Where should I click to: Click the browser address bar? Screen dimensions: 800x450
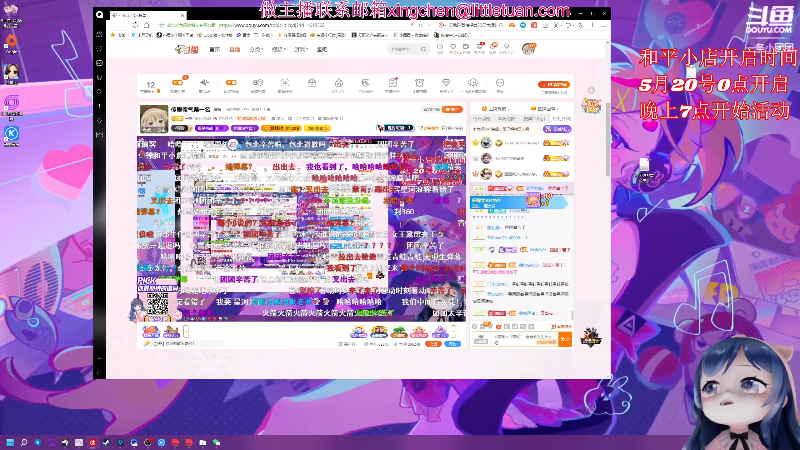click(x=286, y=25)
